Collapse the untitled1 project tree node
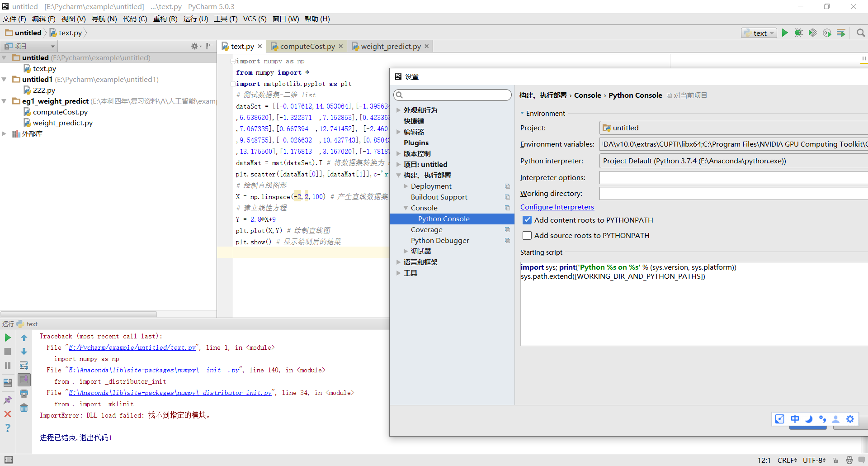868x466 pixels. click(4, 80)
